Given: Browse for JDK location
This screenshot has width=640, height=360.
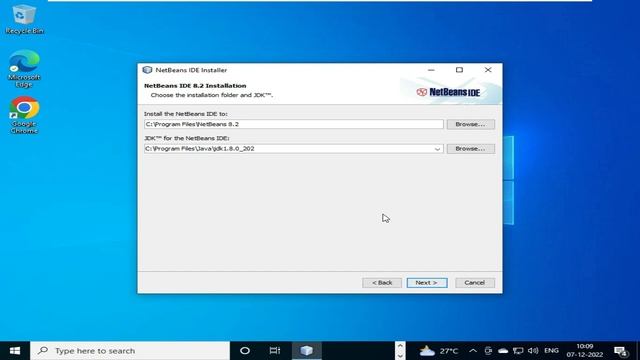Looking at the screenshot, I should click(x=471, y=149).
